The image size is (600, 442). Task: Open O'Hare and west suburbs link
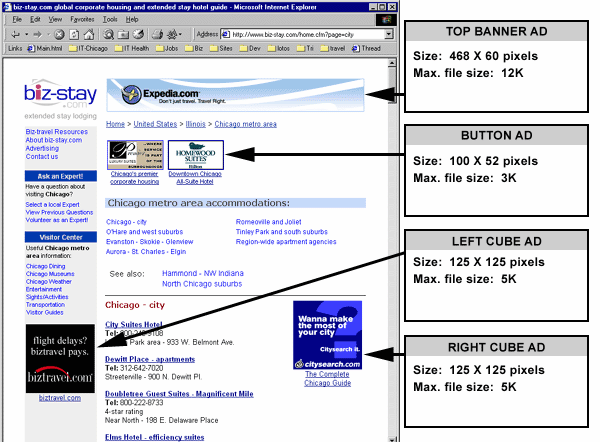tap(145, 232)
